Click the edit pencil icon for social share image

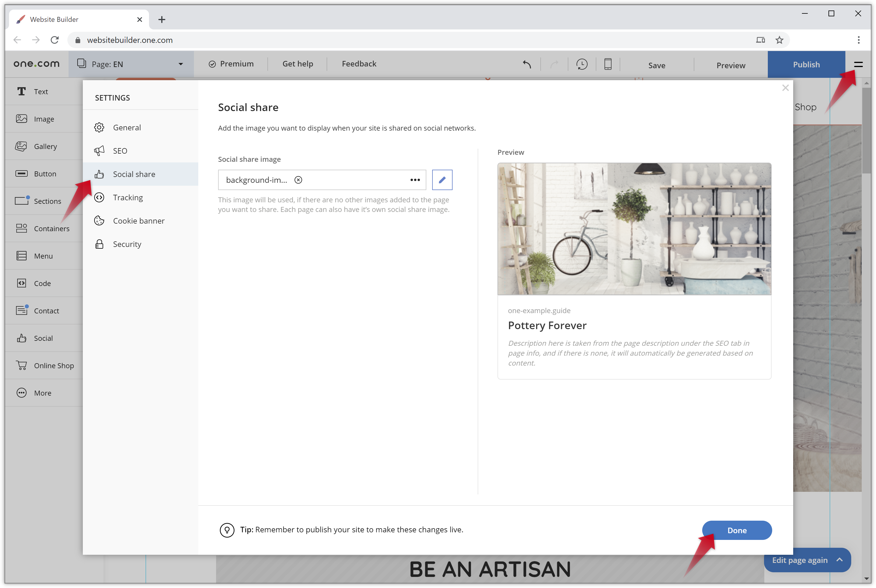click(442, 179)
